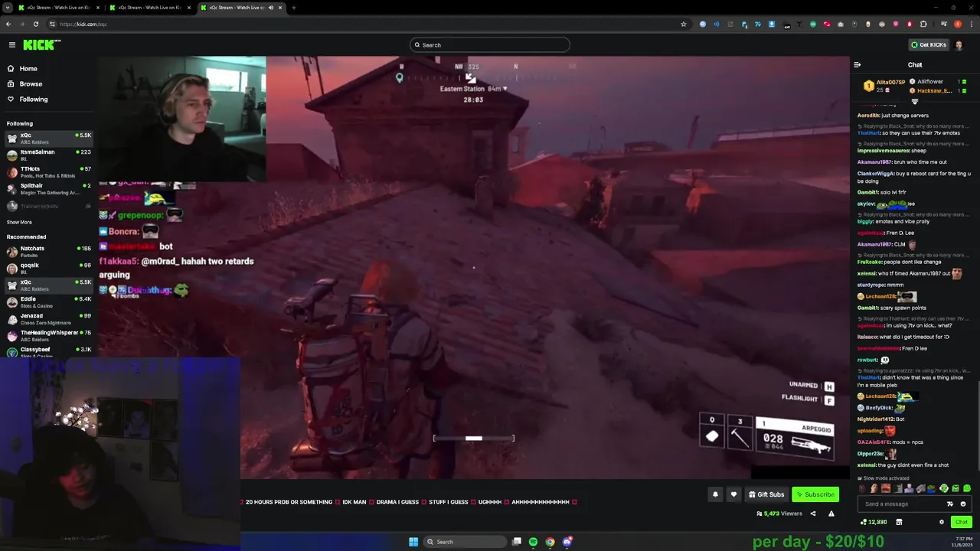980x551 pixels.
Task: Go to Home in sidebar
Action: (x=28, y=69)
